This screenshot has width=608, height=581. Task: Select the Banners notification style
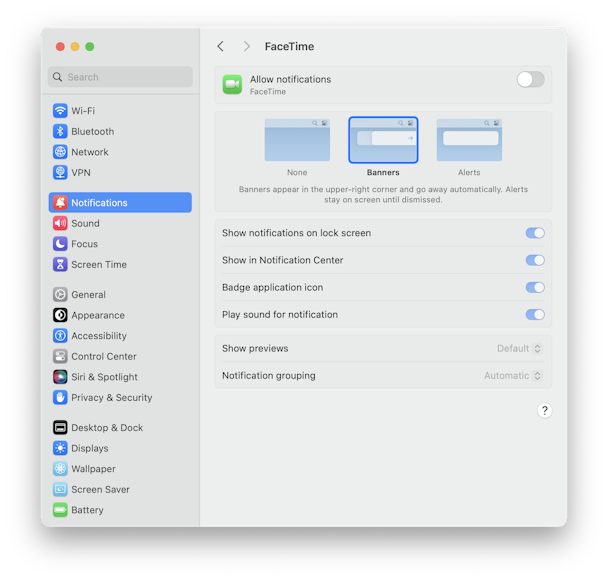(x=383, y=140)
